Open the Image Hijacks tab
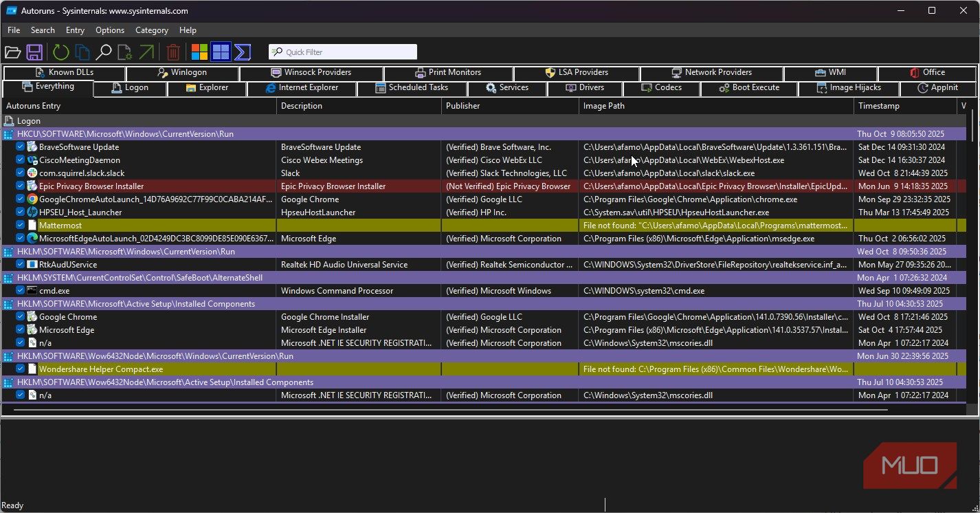The width and height of the screenshot is (980, 513). point(849,88)
